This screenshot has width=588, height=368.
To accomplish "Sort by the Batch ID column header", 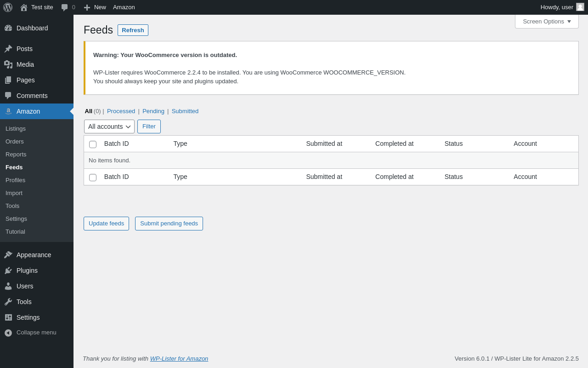I will (x=117, y=144).
